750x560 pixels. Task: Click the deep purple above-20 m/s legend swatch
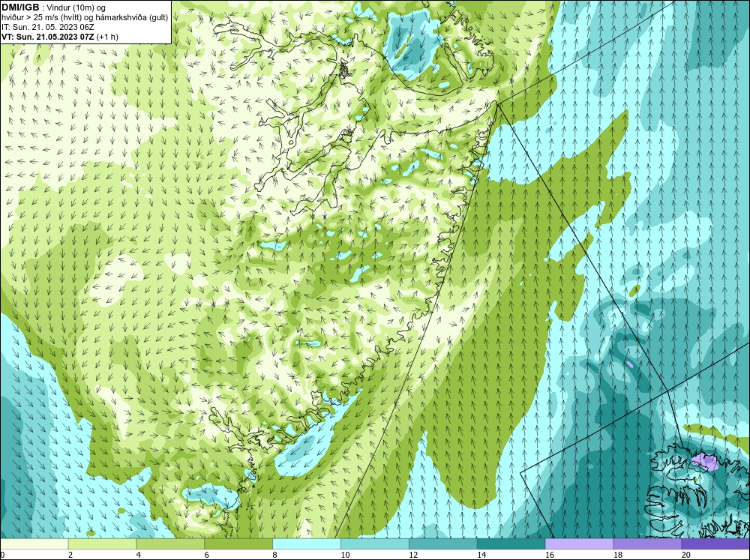[715, 544]
